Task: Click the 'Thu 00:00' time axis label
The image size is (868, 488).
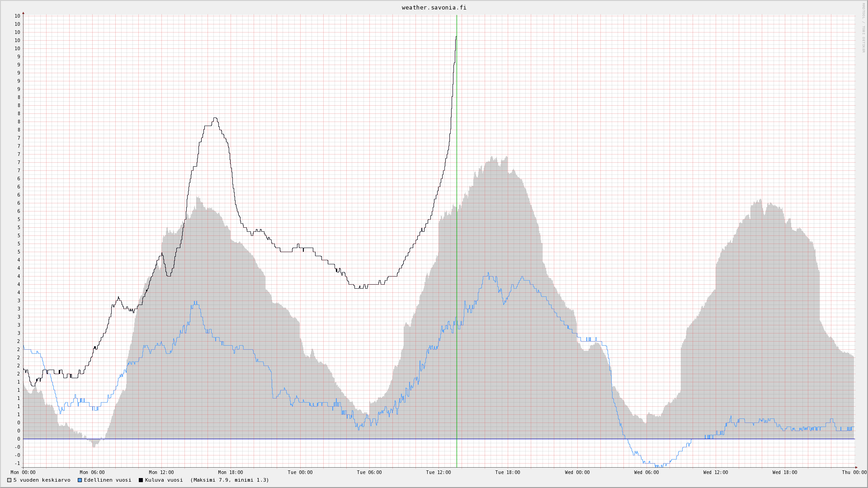Action: coord(854,473)
